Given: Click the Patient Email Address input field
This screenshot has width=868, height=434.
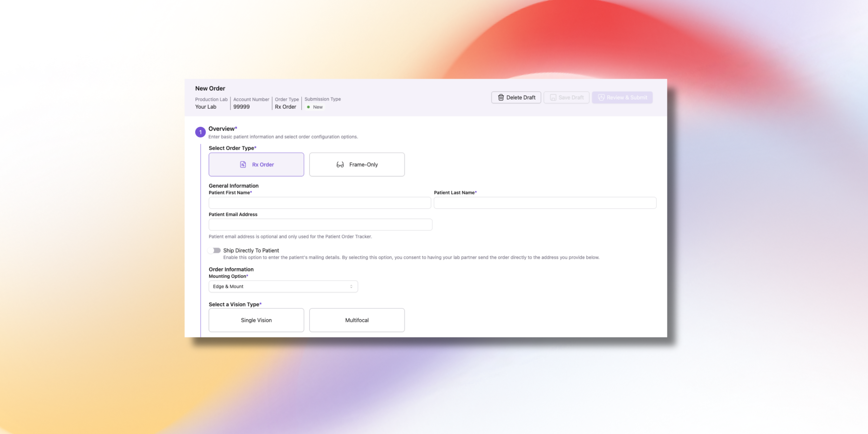Looking at the screenshot, I should coord(320,224).
